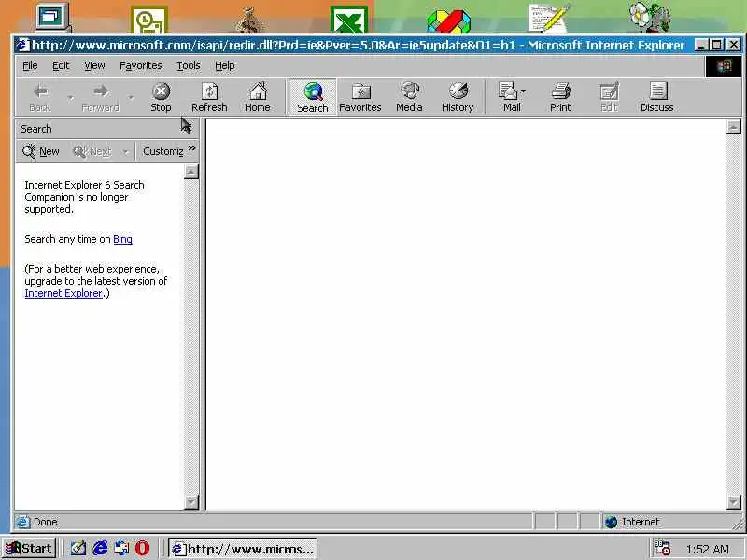The height and width of the screenshot is (560, 747).
Task: Refresh the current page
Action: [x=209, y=98]
